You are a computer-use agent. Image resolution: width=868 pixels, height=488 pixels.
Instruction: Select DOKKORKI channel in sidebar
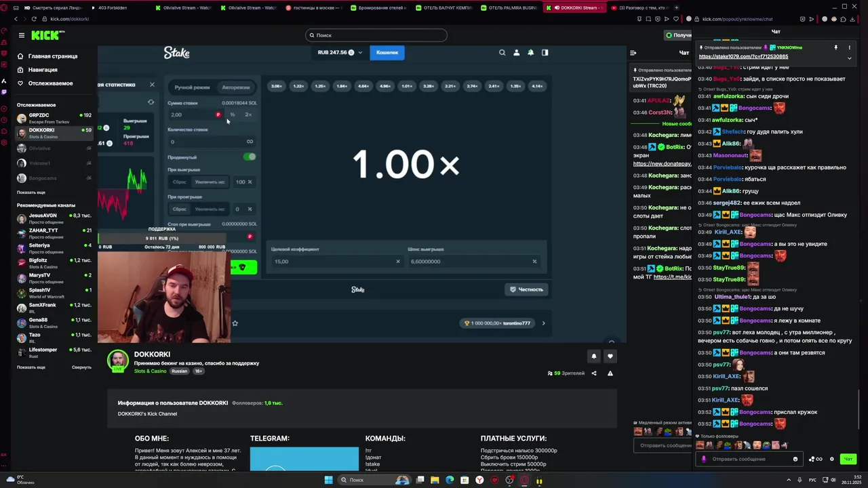coord(54,133)
